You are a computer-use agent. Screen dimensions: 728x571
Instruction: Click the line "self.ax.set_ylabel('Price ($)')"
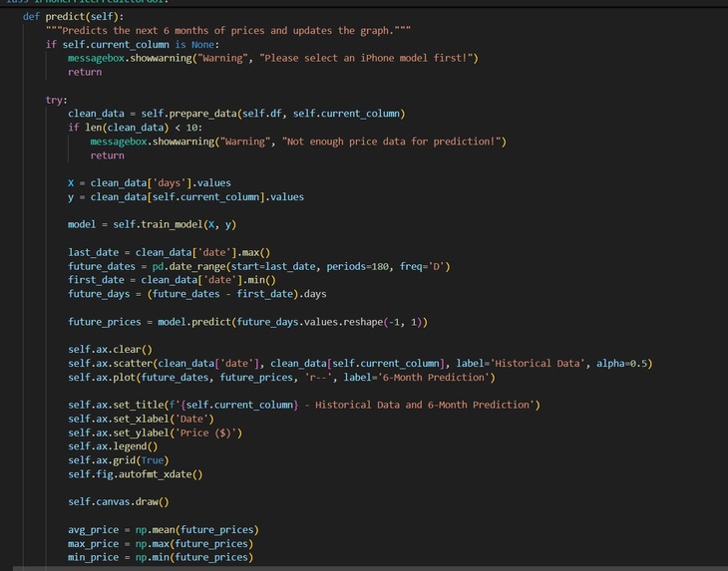click(155, 432)
